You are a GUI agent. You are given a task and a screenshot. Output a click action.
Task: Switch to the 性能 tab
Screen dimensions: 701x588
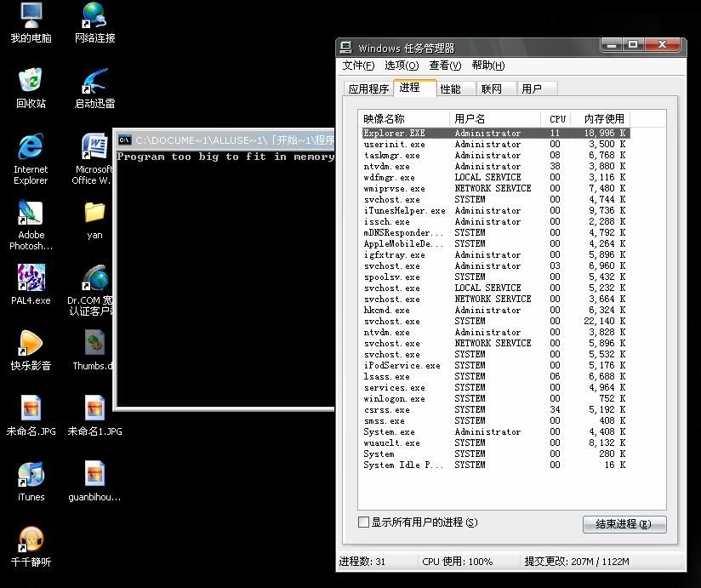coord(450,88)
